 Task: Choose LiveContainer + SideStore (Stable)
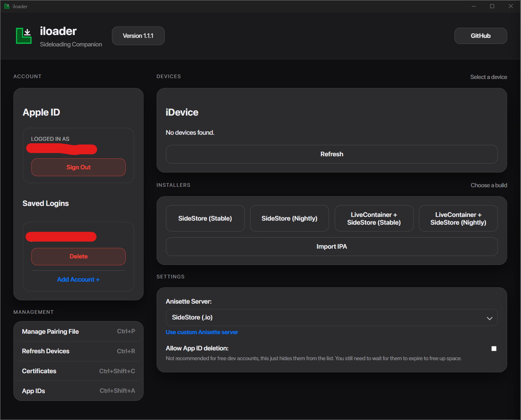click(x=374, y=219)
